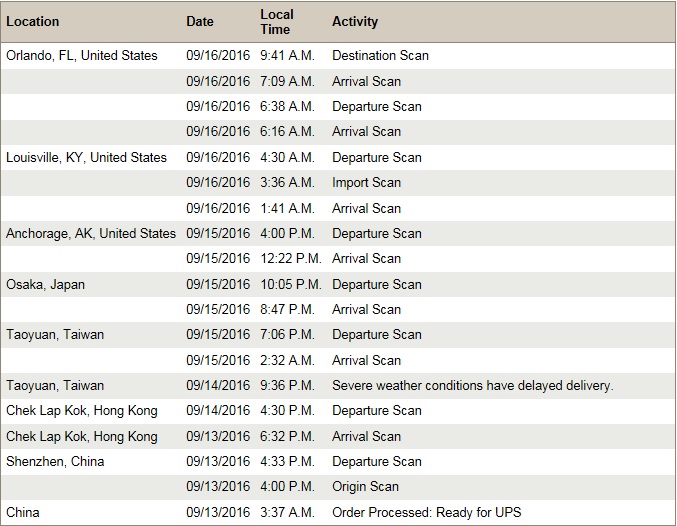
Task: Click the 09/13/2016 3:37 A.M. China date
Action: click(218, 512)
